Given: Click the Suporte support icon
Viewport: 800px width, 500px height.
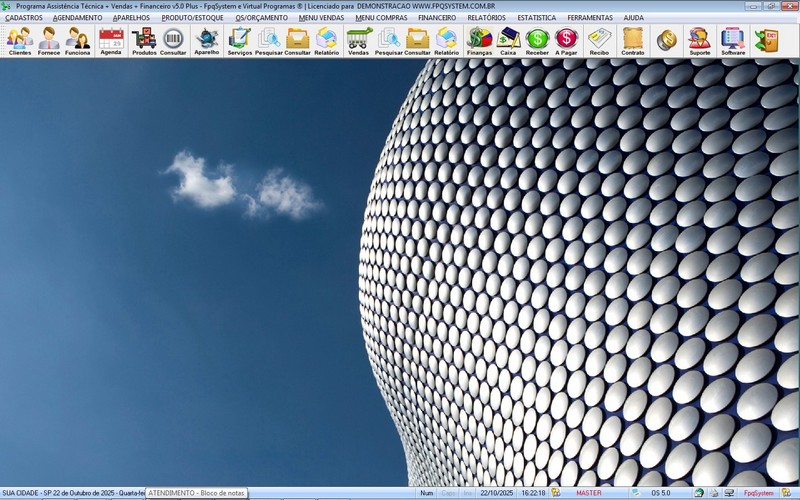Looking at the screenshot, I should [700, 40].
